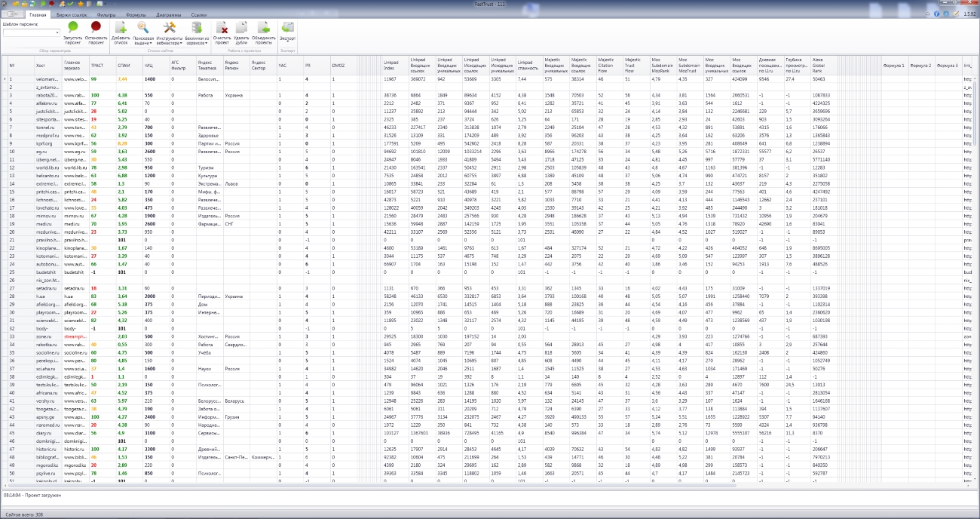Sort by the ТРАСТ column header
The width and height of the screenshot is (980, 519).
(103, 66)
